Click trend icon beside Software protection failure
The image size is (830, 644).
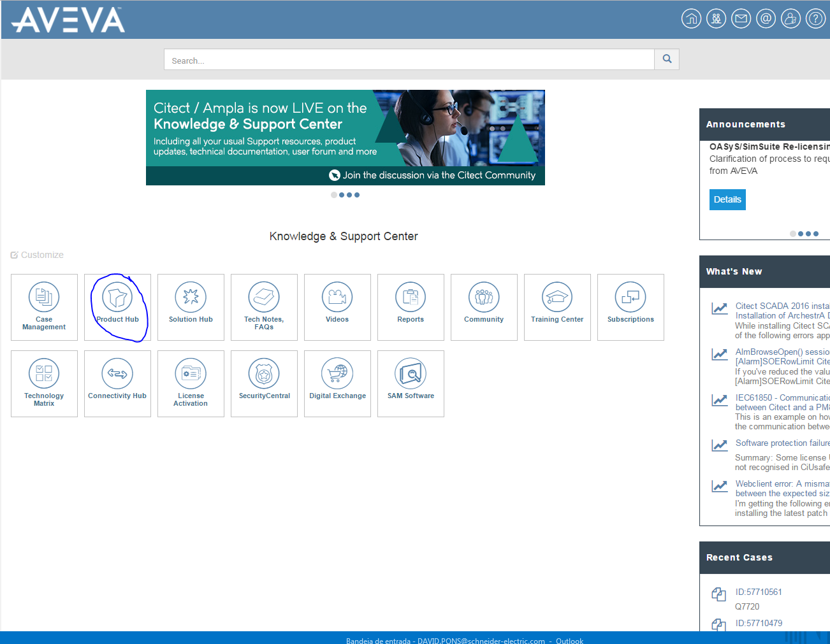(720, 445)
